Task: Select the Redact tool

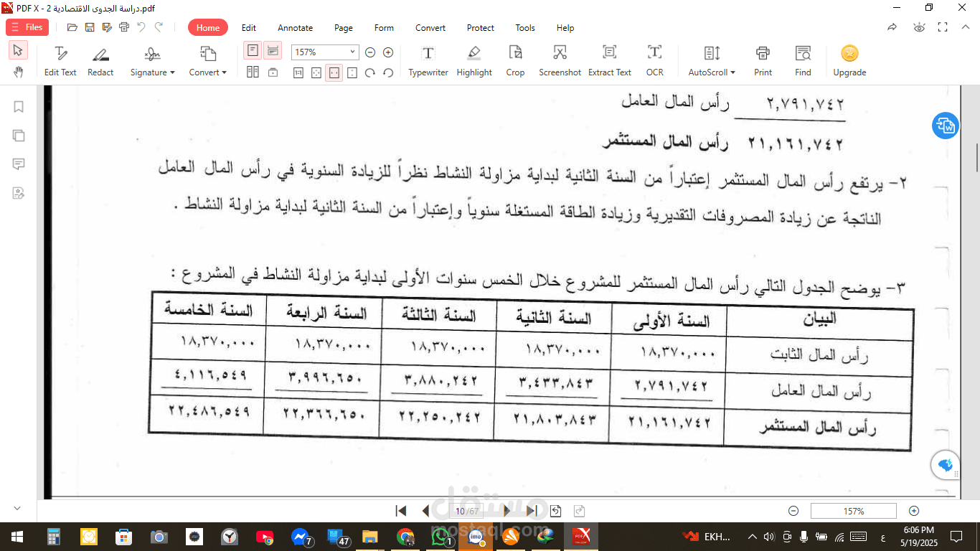Action: [x=100, y=62]
